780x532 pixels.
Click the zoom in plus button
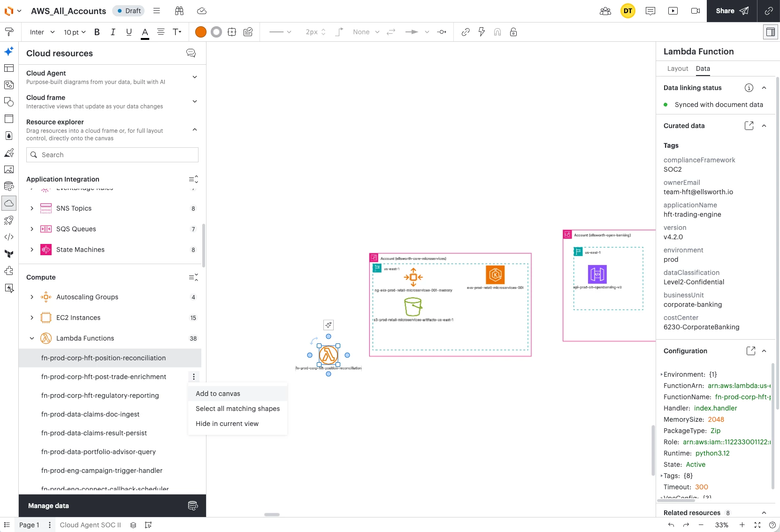(x=742, y=525)
